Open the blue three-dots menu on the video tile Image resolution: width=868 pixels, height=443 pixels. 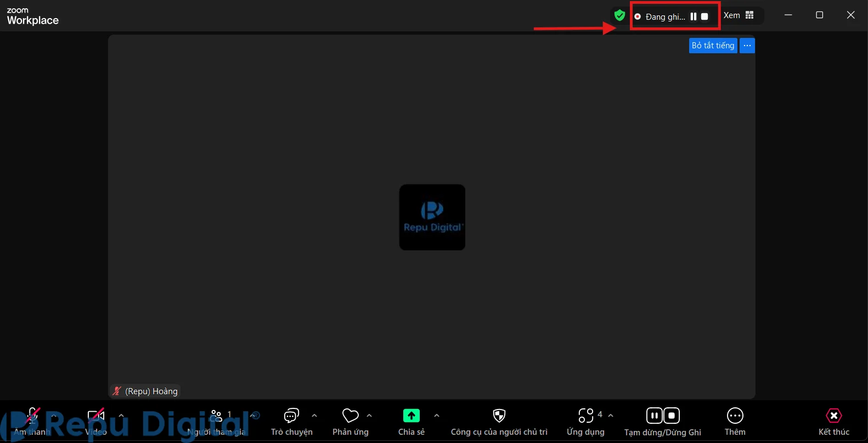(x=747, y=46)
